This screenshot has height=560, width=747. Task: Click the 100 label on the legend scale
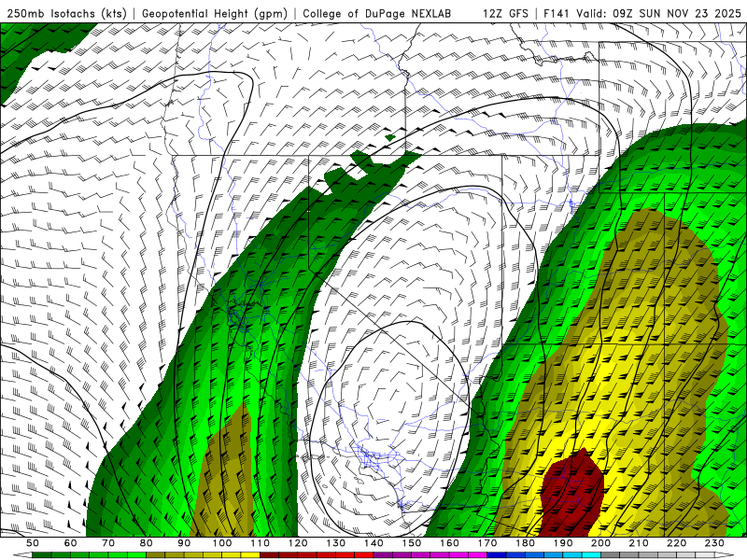coord(222,543)
